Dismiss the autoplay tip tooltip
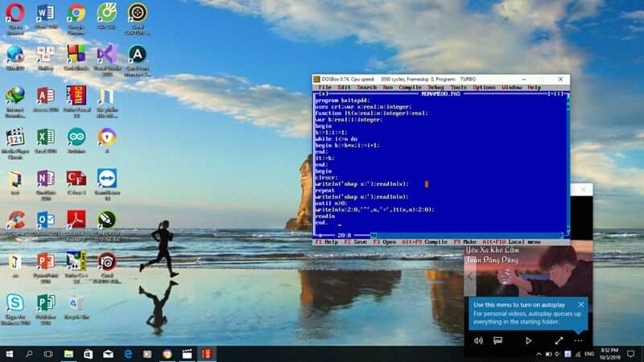 pyautogui.click(x=580, y=305)
